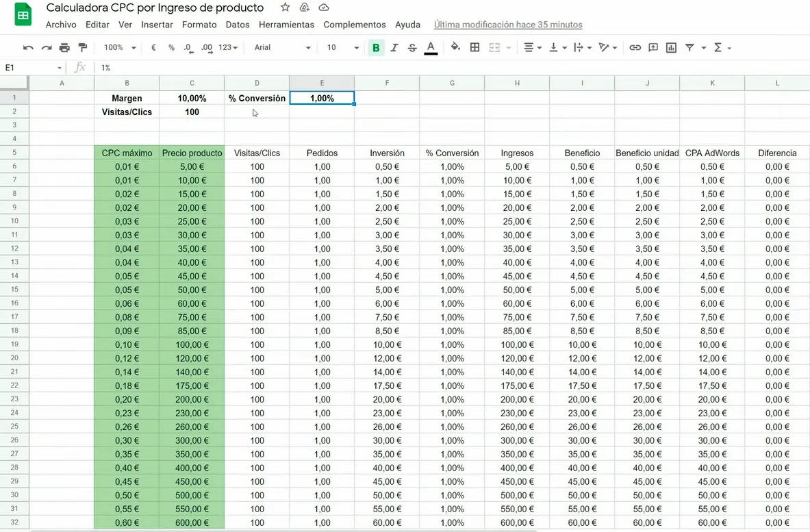This screenshot has width=810, height=532.
Task: Open fill color picker
Action: click(x=455, y=47)
